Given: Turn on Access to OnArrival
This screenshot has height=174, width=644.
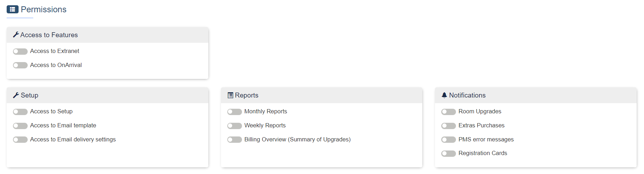Looking at the screenshot, I should pyautogui.click(x=20, y=65).
